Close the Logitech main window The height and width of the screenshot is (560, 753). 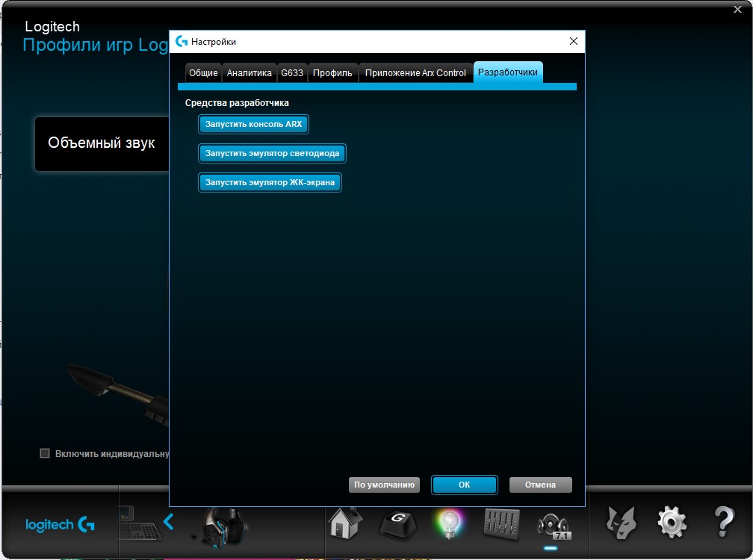pos(737,9)
